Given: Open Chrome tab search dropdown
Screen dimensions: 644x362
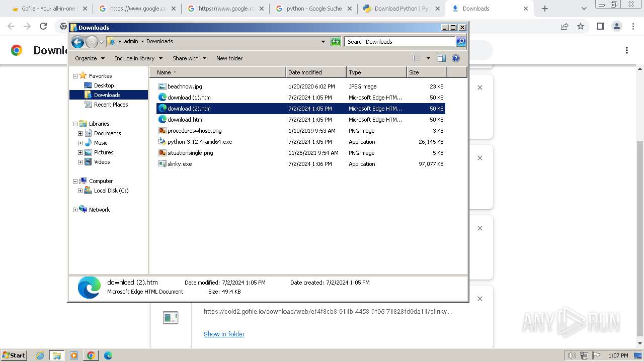Looking at the screenshot, I should pos(584,9).
